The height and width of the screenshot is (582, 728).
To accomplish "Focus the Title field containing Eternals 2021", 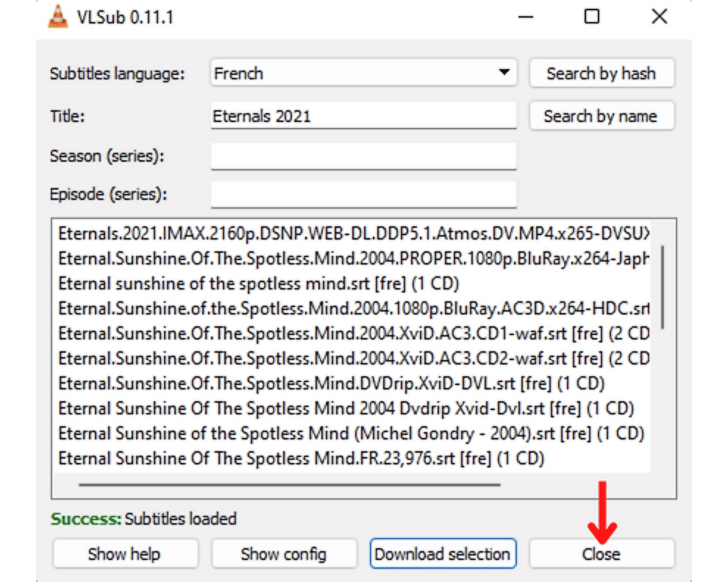I will pos(364,116).
